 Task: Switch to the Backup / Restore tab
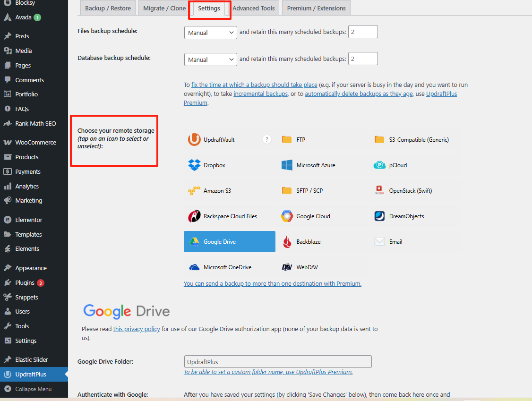click(x=108, y=8)
